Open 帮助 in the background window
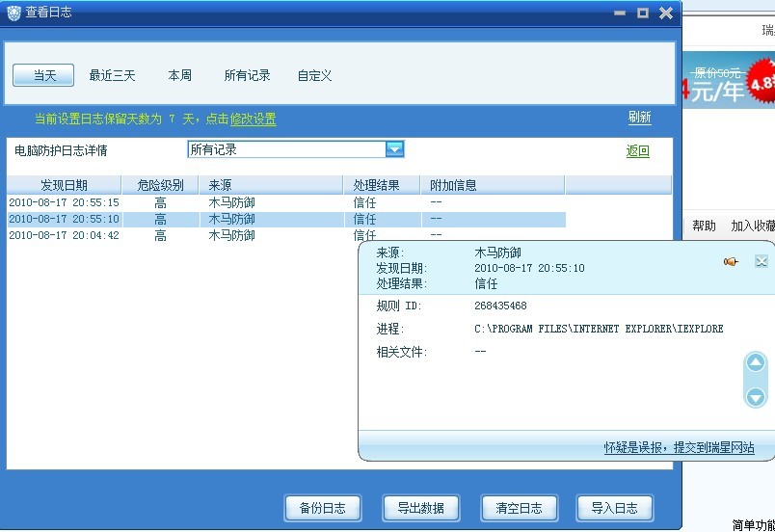The image size is (775, 532). 704,226
